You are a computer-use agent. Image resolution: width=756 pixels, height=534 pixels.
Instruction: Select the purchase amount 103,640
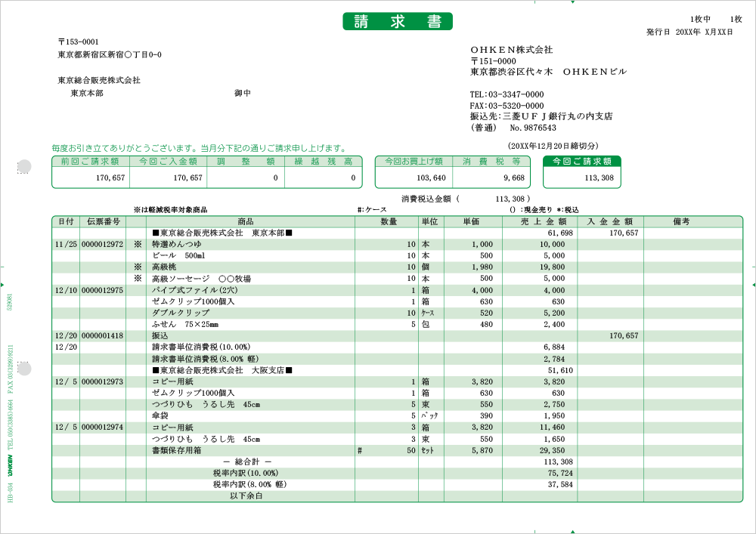(431, 177)
